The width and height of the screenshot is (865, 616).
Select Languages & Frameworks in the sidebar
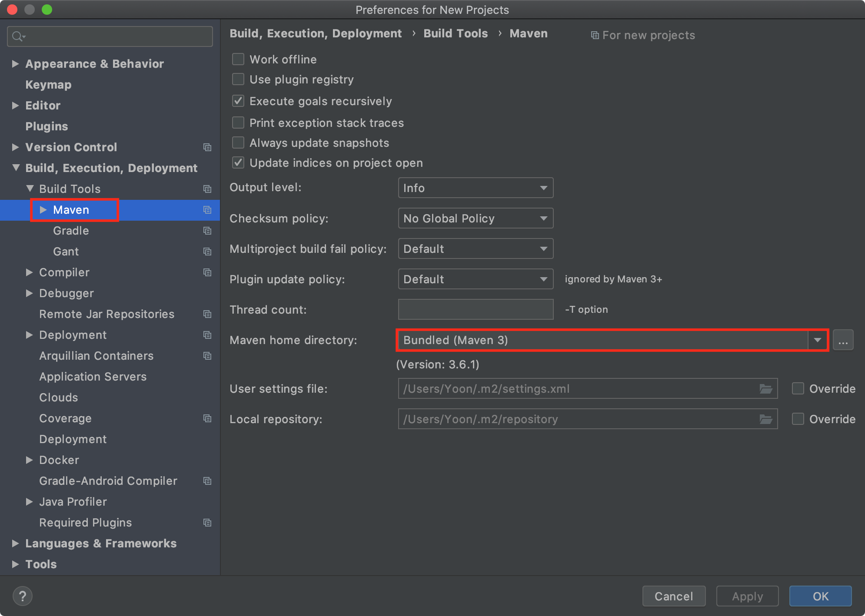[100, 543]
